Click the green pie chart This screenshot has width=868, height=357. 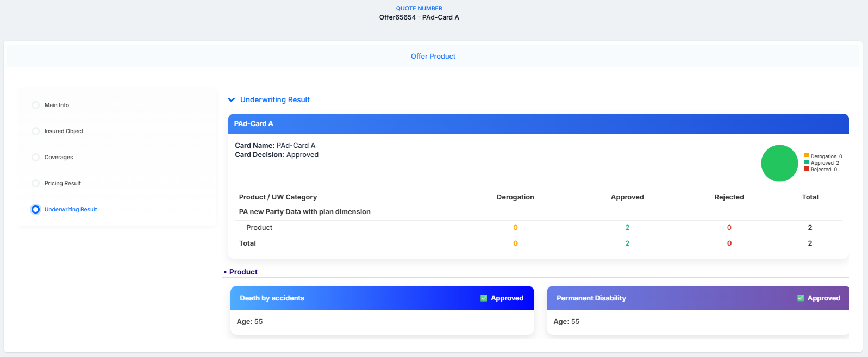(x=779, y=163)
